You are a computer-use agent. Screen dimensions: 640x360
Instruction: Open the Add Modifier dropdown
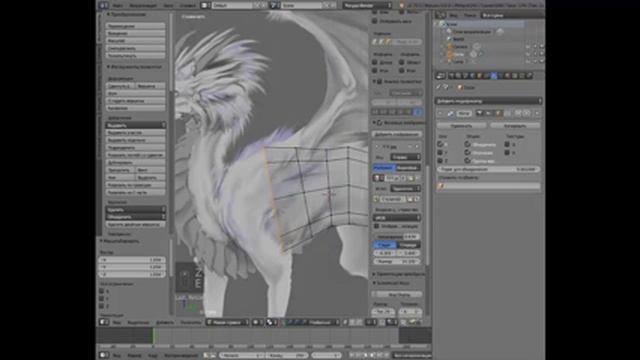(488, 101)
